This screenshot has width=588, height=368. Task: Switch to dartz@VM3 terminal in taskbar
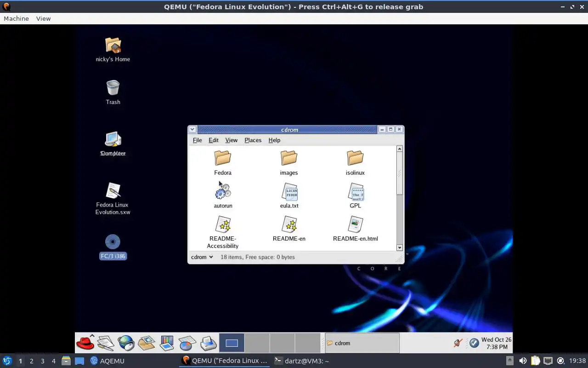click(301, 361)
